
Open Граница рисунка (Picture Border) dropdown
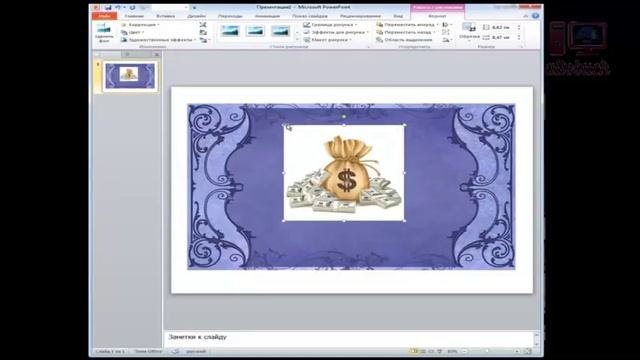pos(330,25)
